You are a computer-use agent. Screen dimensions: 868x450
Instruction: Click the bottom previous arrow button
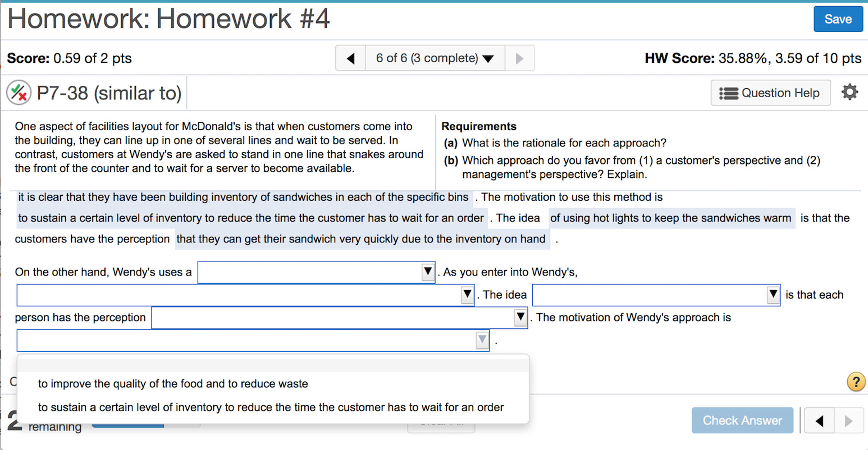[819, 421]
